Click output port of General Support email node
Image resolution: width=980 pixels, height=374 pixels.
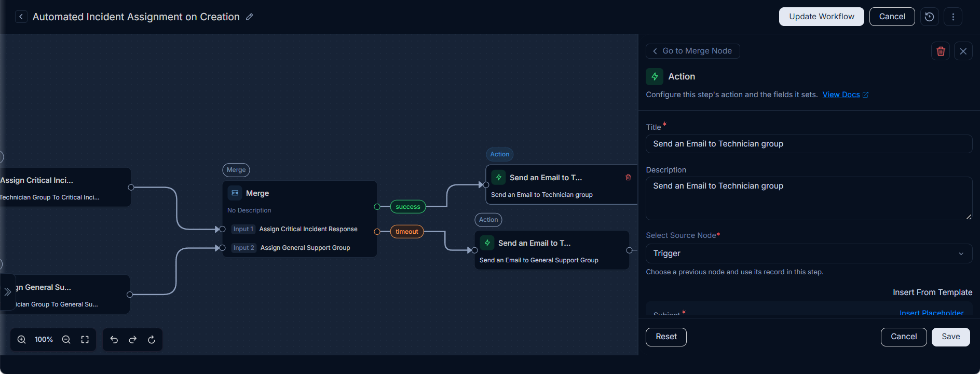[x=629, y=250]
